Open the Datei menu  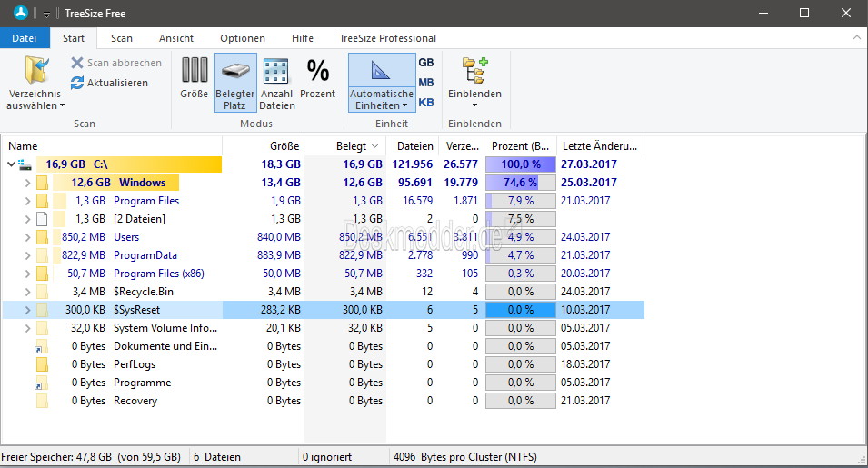[x=25, y=38]
